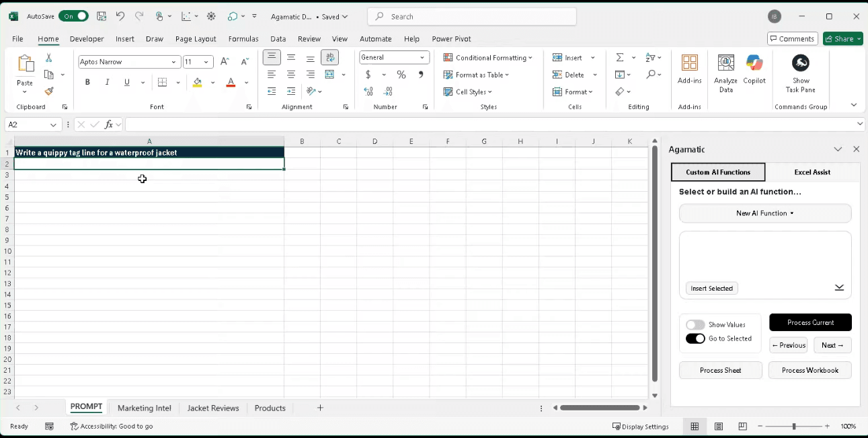Toggle bold formatting
868x438 pixels.
click(x=87, y=81)
